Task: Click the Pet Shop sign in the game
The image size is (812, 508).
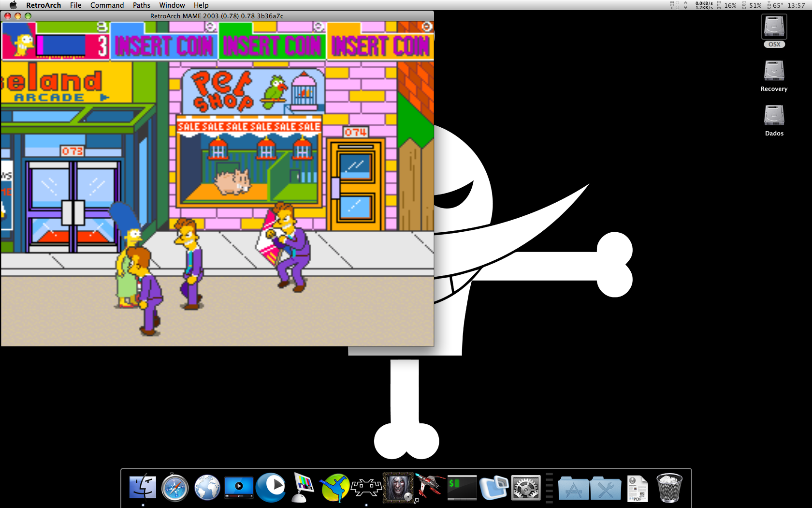Action: [253, 90]
